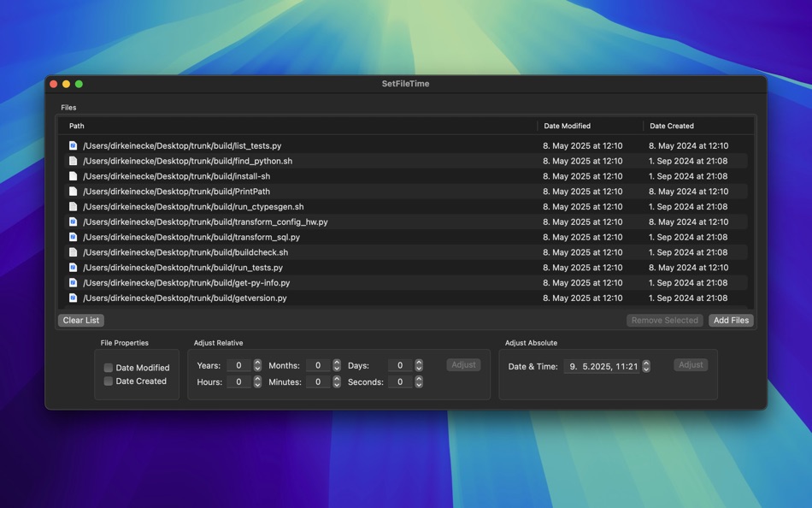Click the file icon for run_ctypesgen.sh
Screen dimensions: 812x508
point(72,206)
